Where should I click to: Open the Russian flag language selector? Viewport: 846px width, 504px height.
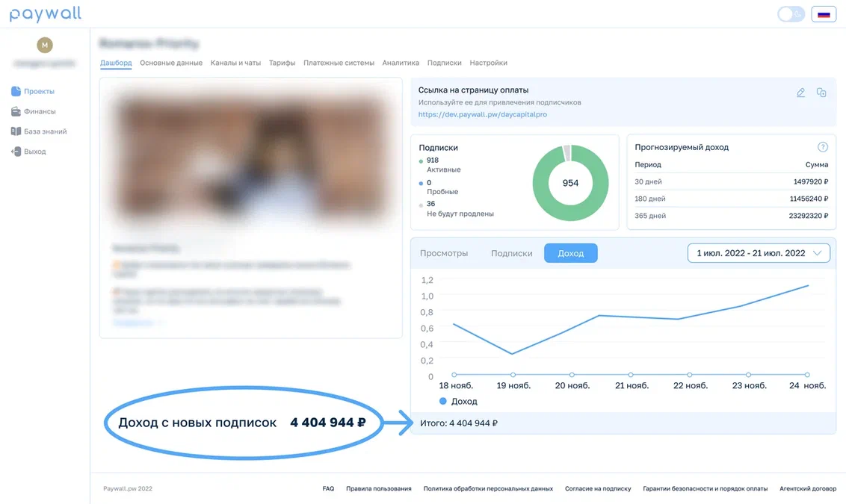(824, 14)
